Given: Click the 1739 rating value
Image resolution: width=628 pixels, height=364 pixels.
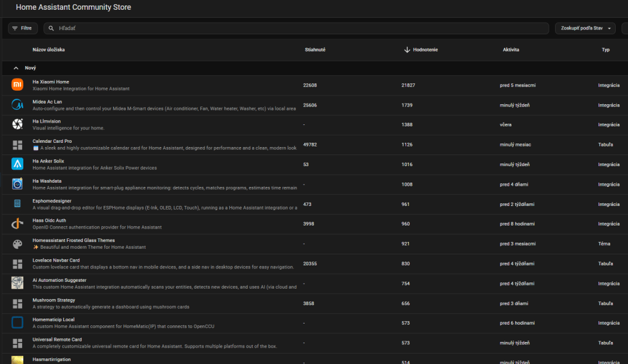Looking at the screenshot, I should coord(407,105).
